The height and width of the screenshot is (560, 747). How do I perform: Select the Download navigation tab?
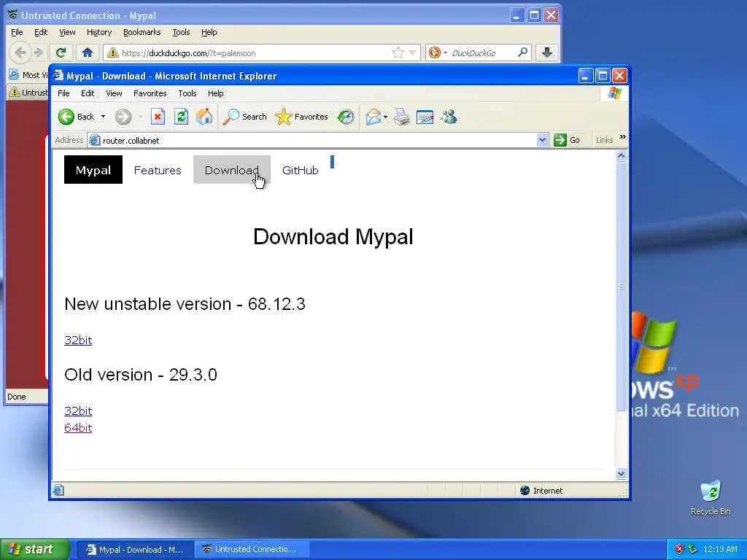point(231,170)
